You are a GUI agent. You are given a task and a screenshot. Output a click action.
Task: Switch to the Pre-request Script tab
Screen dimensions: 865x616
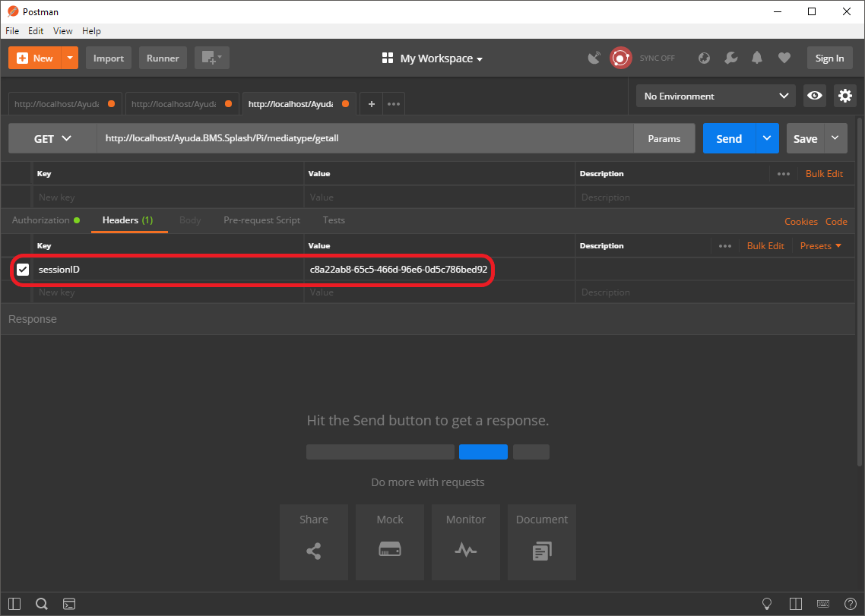tap(261, 220)
